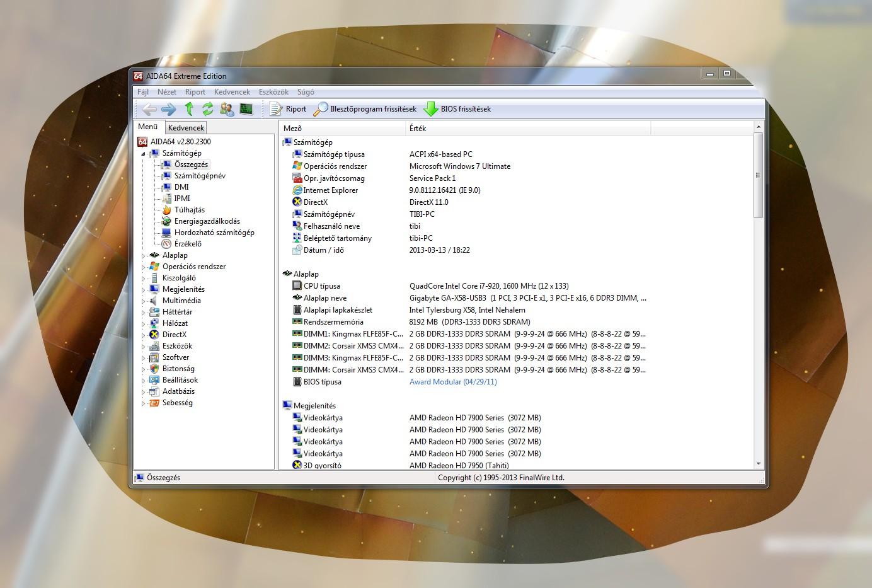Expand the Megjelenítés tree node
The image size is (872, 588).
[143, 290]
